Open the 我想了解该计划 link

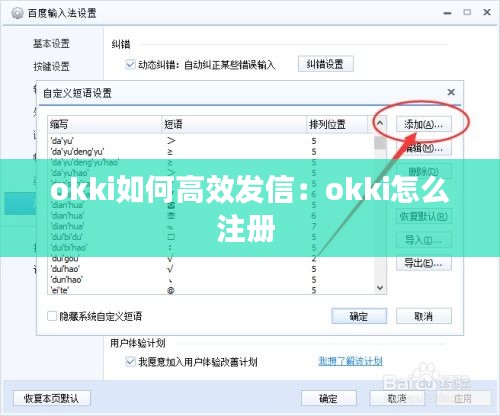pyautogui.click(x=350, y=361)
